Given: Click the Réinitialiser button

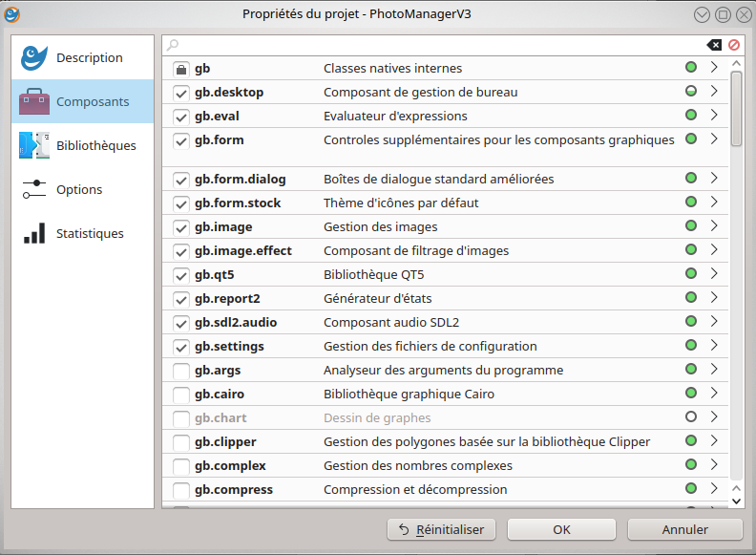Looking at the screenshot, I should point(441,529).
